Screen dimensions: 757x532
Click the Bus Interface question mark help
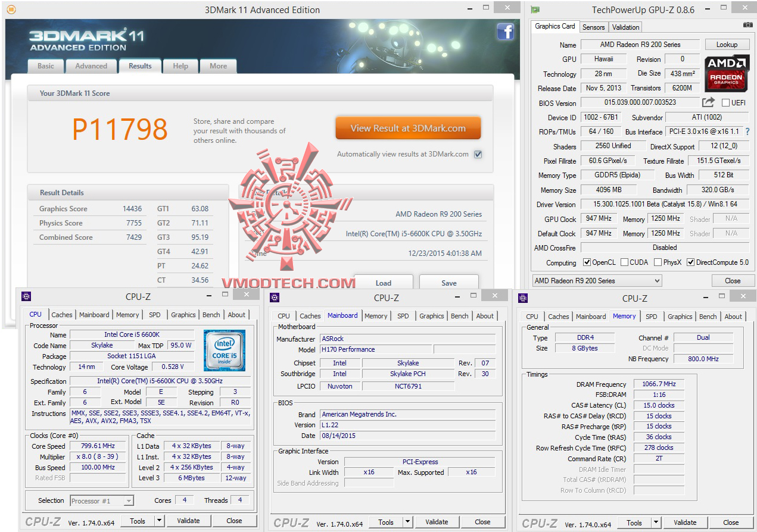(x=747, y=132)
